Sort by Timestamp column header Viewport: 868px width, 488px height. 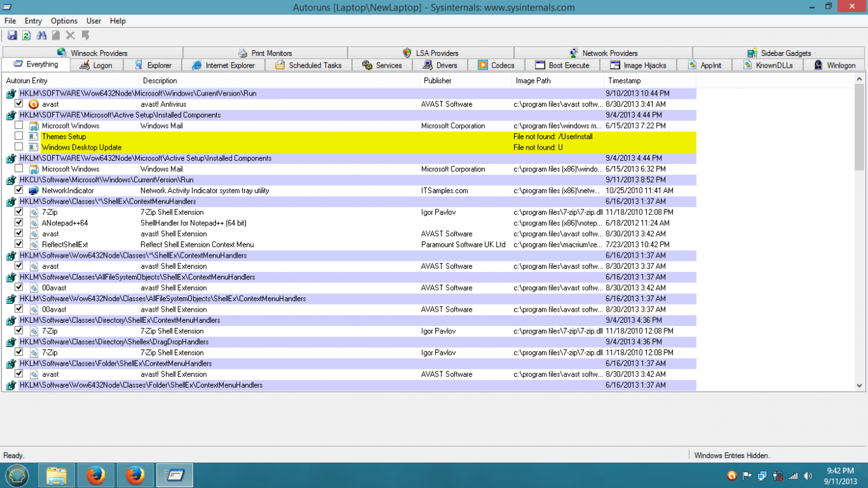[651, 81]
